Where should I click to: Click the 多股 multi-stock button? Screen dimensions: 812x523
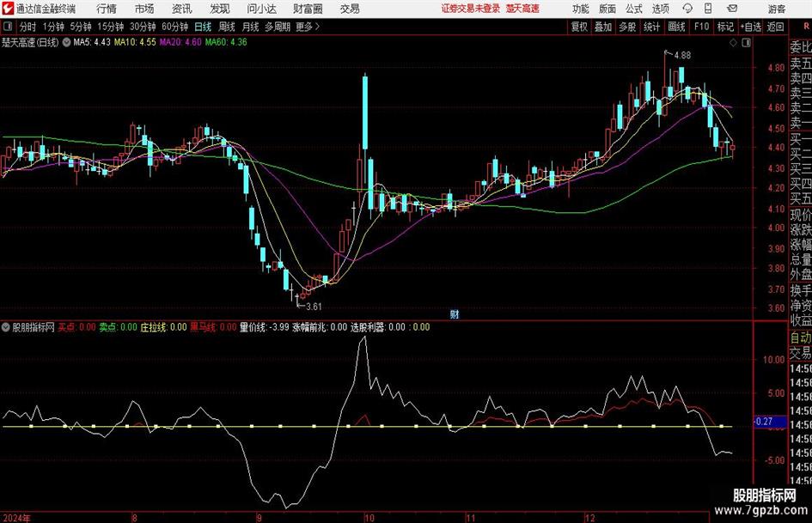(x=627, y=27)
